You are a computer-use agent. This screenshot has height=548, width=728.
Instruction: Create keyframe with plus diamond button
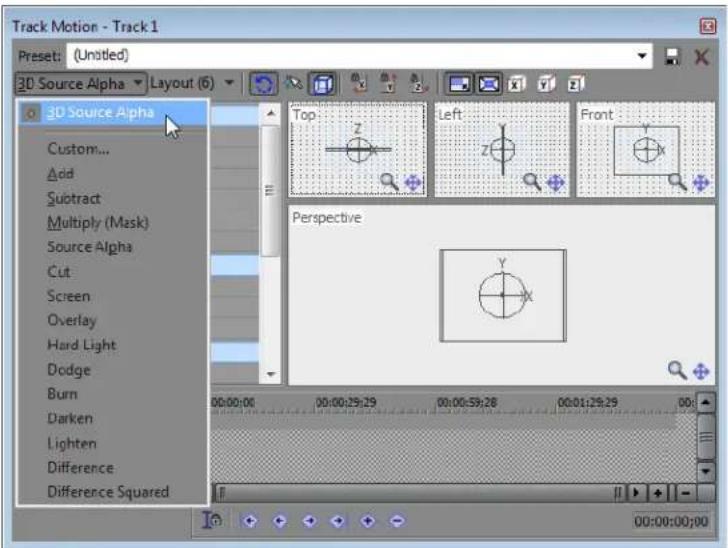(368, 521)
